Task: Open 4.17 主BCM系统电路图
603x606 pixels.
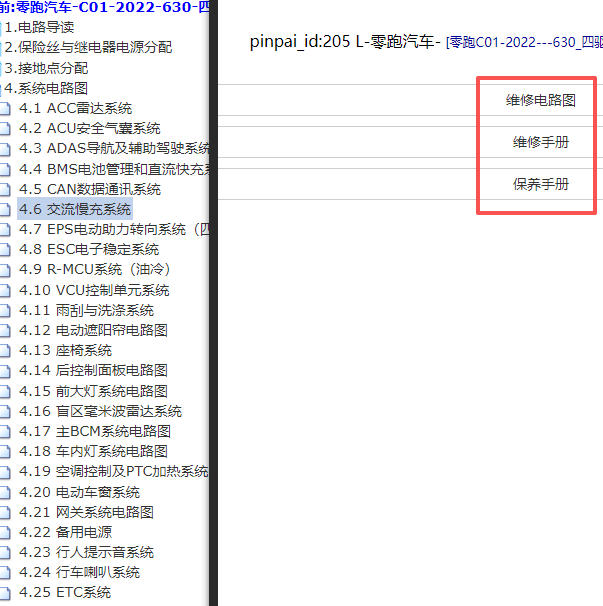Action: (x=95, y=431)
